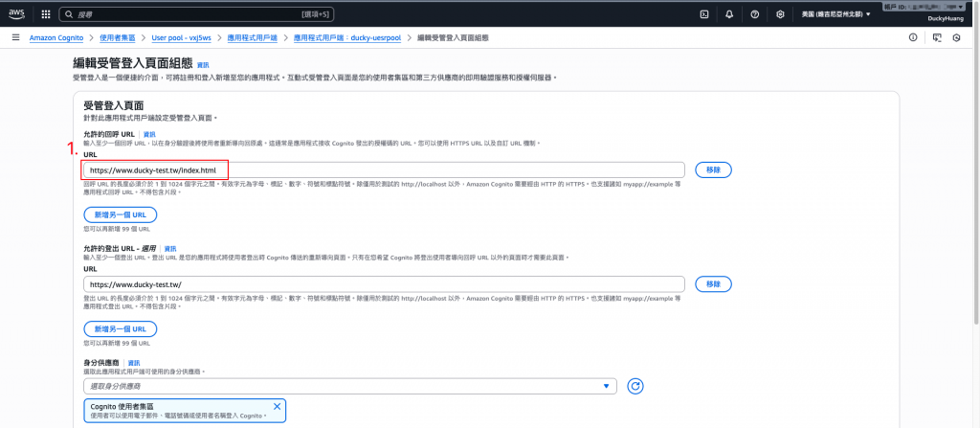Expand the region selector 美國 dropdown
The width and height of the screenshot is (980, 428).
click(835, 14)
